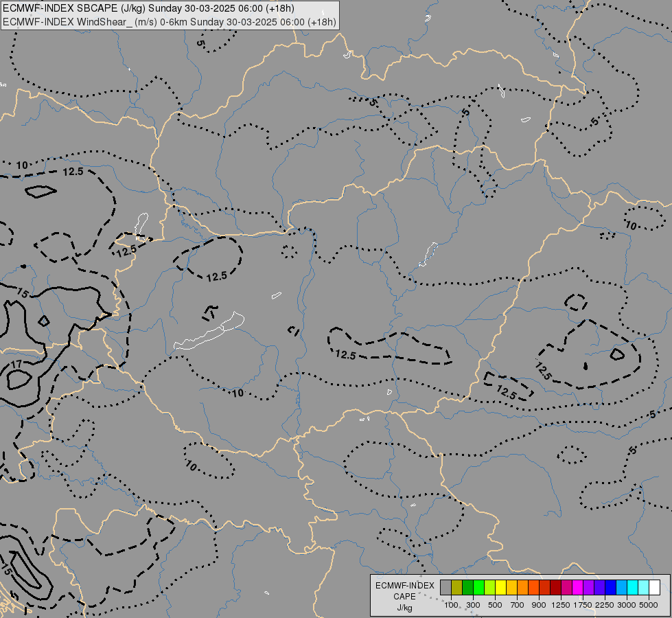672x618 pixels.
Task: Click the legend value 100
Action: coord(451,605)
